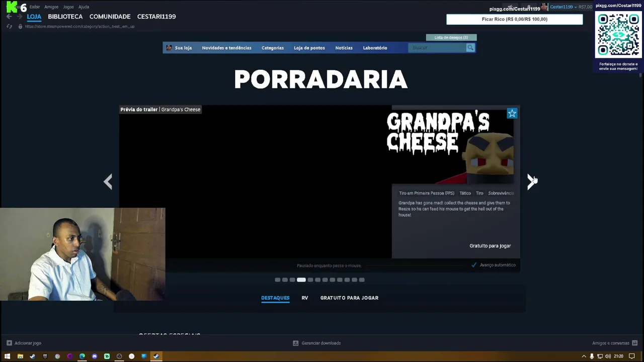Open the Sua loja menu
644x362 pixels.
tap(183, 48)
